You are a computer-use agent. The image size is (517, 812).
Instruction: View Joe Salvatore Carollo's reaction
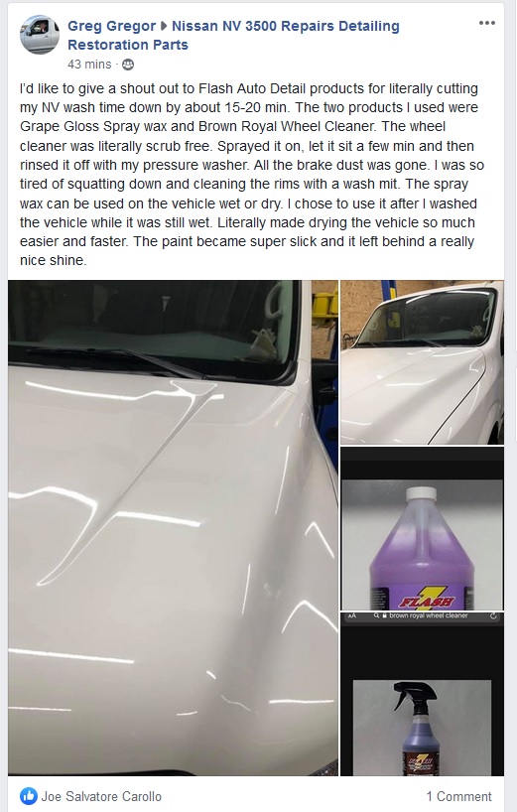point(101,796)
